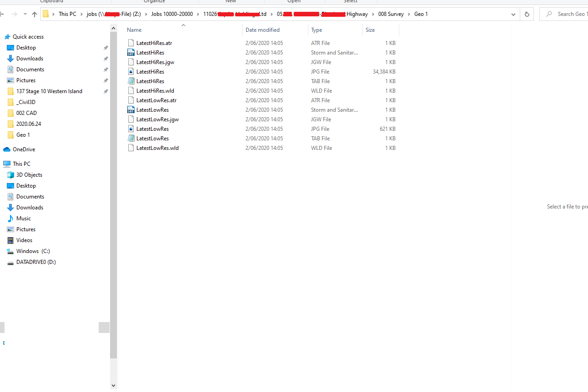Focus the Search Geo 1 box
This screenshot has width=588, height=392.
(564, 14)
